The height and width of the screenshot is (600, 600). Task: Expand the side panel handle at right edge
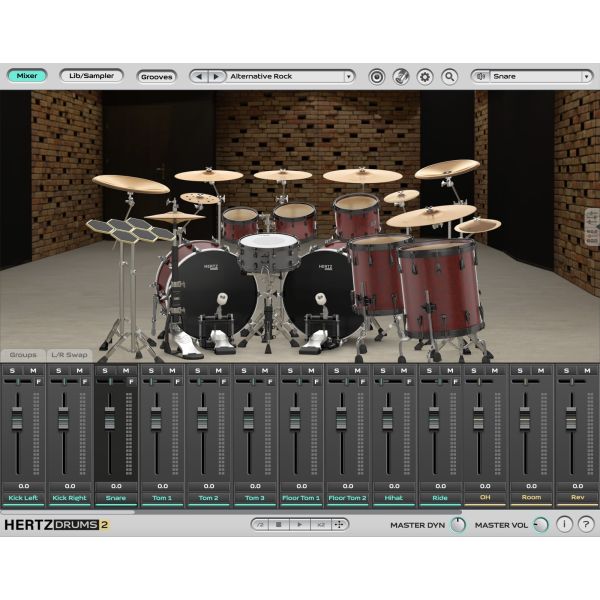pos(592,227)
